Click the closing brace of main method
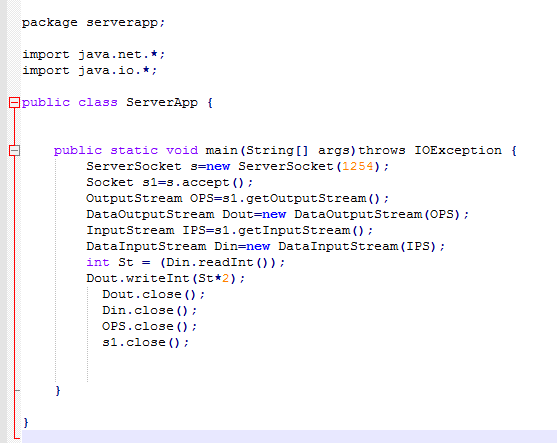Viewport: 557px width, 443px height. (x=58, y=391)
